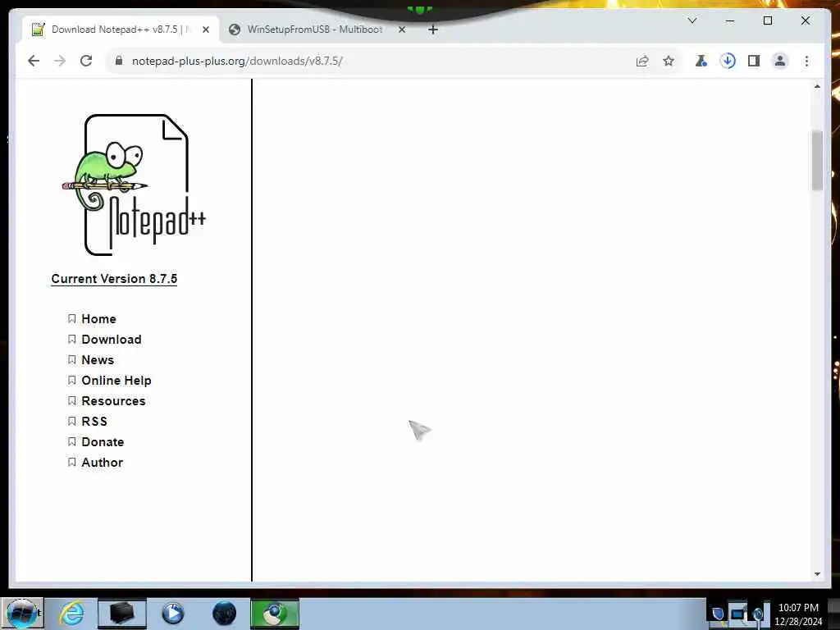Open the profile avatar menu

pos(780,61)
